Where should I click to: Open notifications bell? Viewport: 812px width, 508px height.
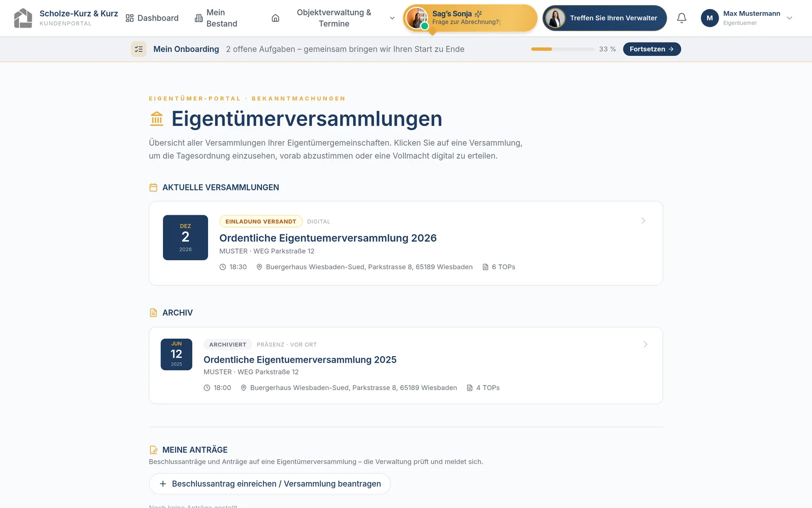[682, 18]
